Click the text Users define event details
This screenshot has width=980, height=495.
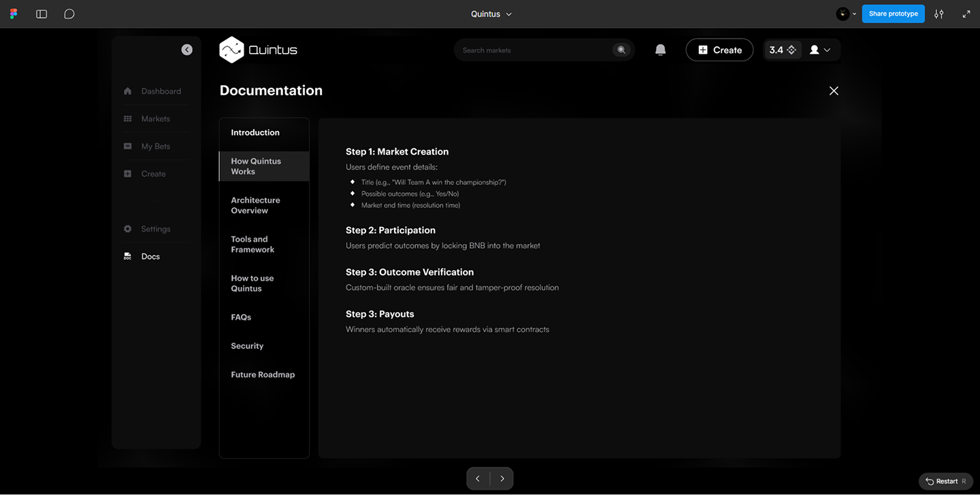point(391,167)
